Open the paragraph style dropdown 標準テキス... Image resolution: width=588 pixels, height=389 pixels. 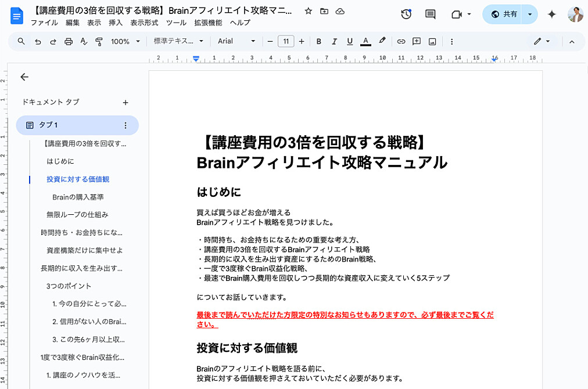click(x=178, y=41)
